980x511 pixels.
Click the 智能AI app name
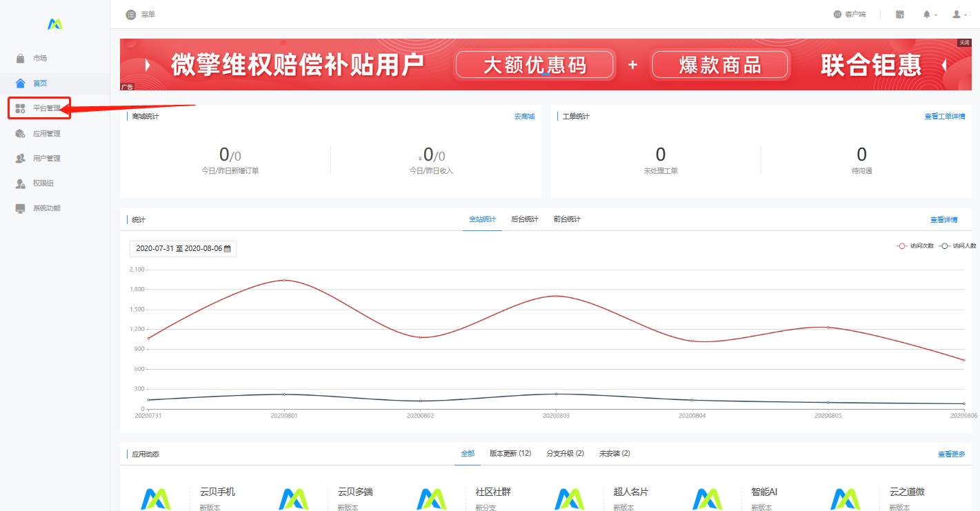coord(764,492)
